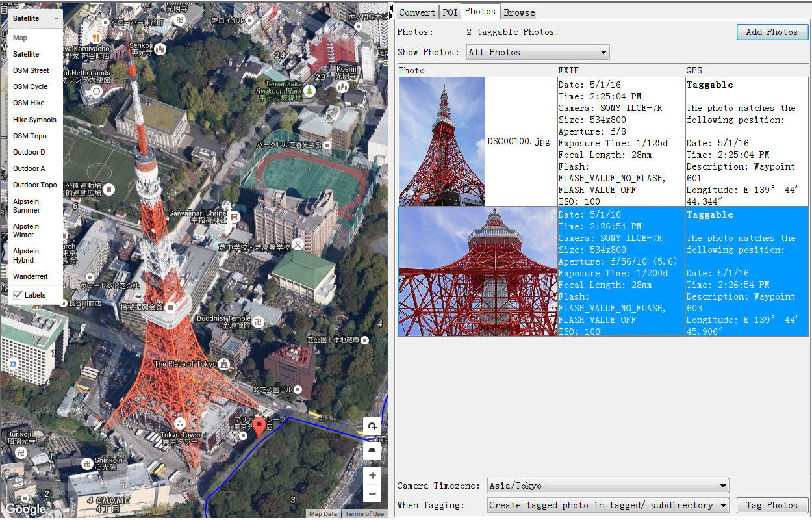The width and height of the screenshot is (812, 520).
Task: Open the Map Data link
Action: [x=324, y=514]
